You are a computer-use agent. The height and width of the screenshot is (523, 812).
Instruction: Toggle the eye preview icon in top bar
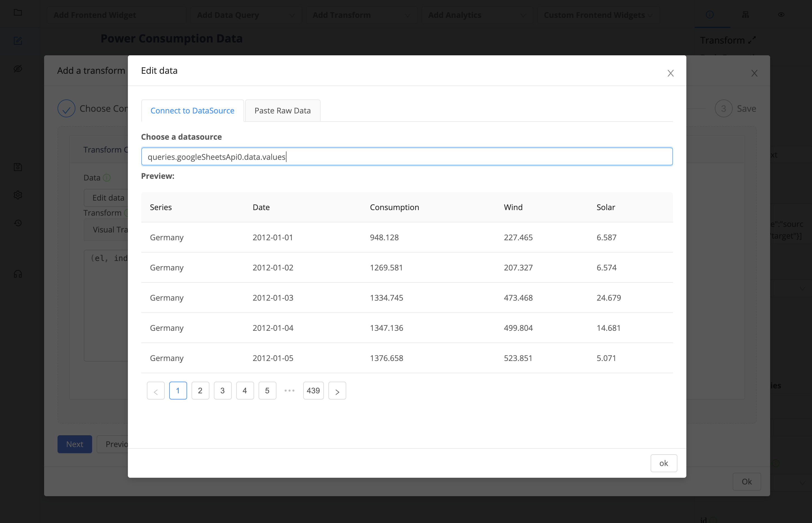pos(781,15)
